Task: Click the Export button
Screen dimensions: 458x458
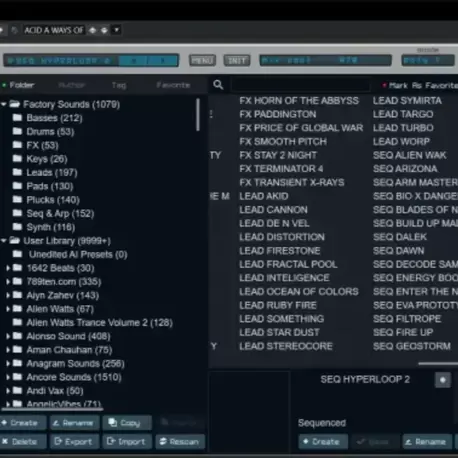Action: [x=75, y=442]
